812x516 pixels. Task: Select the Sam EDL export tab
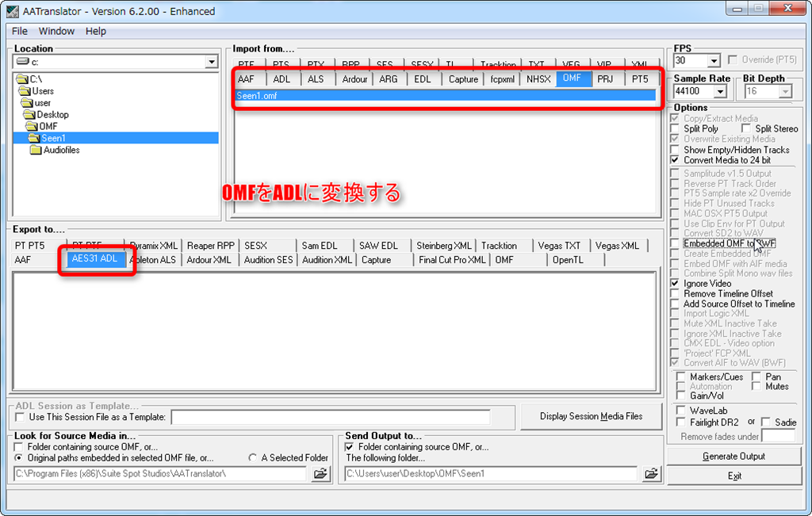pos(320,246)
